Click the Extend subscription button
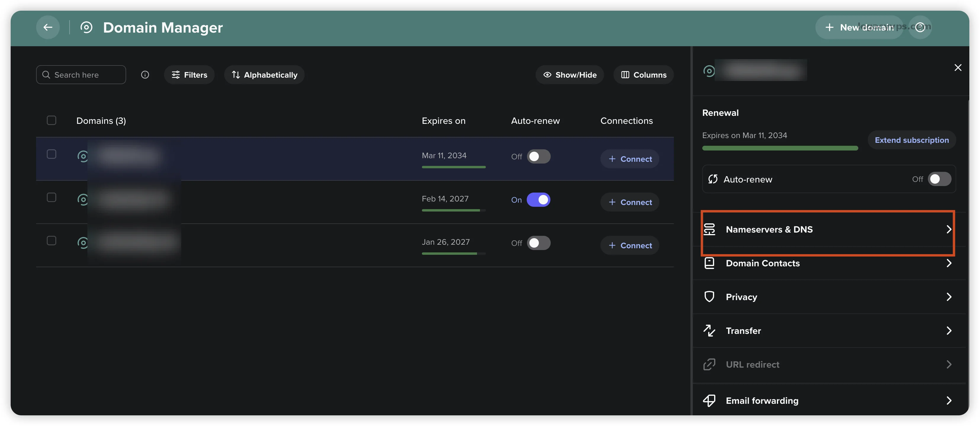This screenshot has height=426, width=980. point(912,140)
